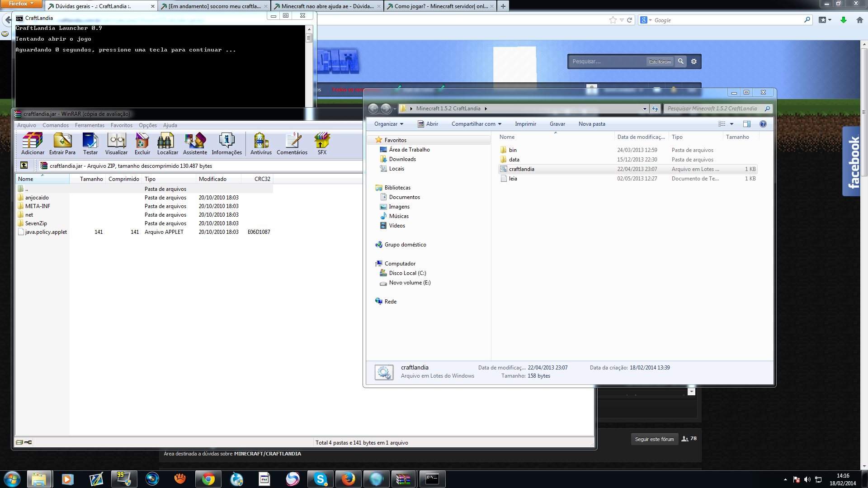Open the Organizar dropdown in Explorer

coord(389,124)
